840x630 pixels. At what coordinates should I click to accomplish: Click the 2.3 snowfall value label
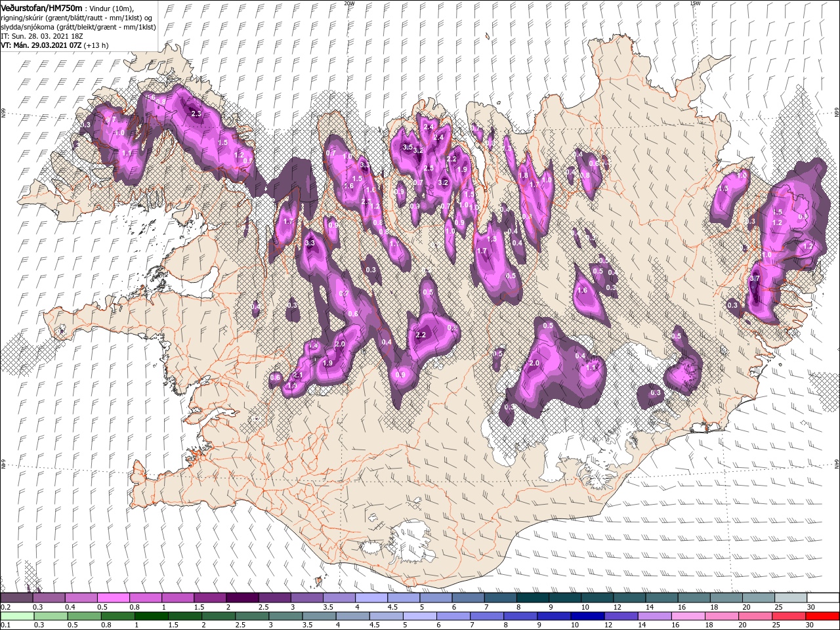coord(196,114)
